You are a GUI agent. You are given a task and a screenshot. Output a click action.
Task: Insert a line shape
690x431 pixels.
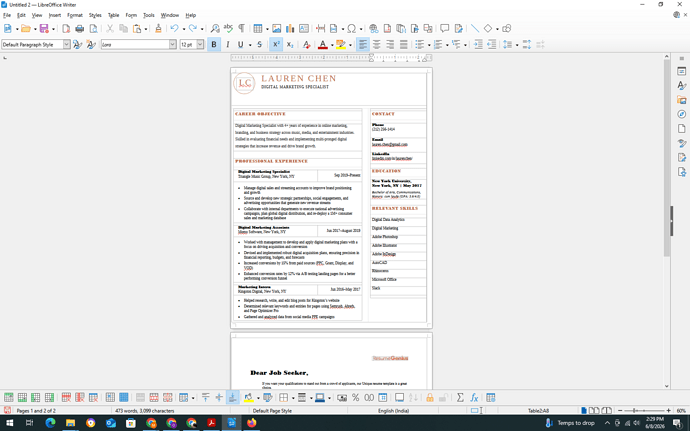tap(475, 29)
